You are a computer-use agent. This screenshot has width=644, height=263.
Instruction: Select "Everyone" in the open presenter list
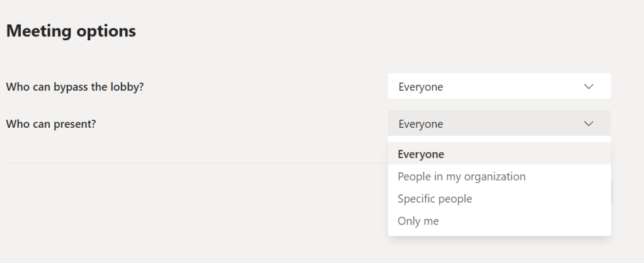421,154
